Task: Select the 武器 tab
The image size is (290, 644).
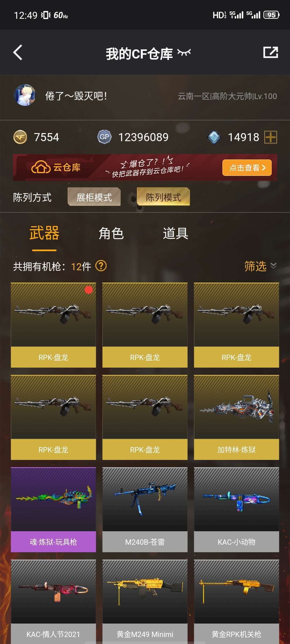Action: [x=44, y=233]
